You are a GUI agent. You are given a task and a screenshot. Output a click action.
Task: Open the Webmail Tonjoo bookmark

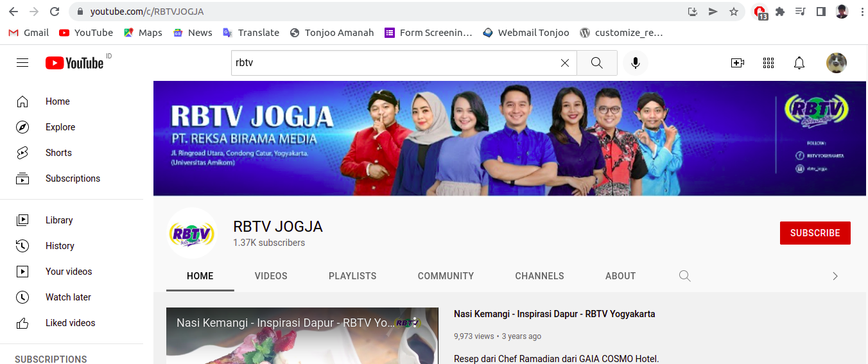[526, 33]
